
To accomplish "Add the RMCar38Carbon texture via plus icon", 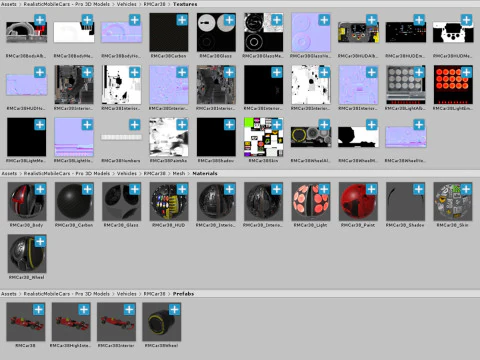I will click(x=182, y=20).
